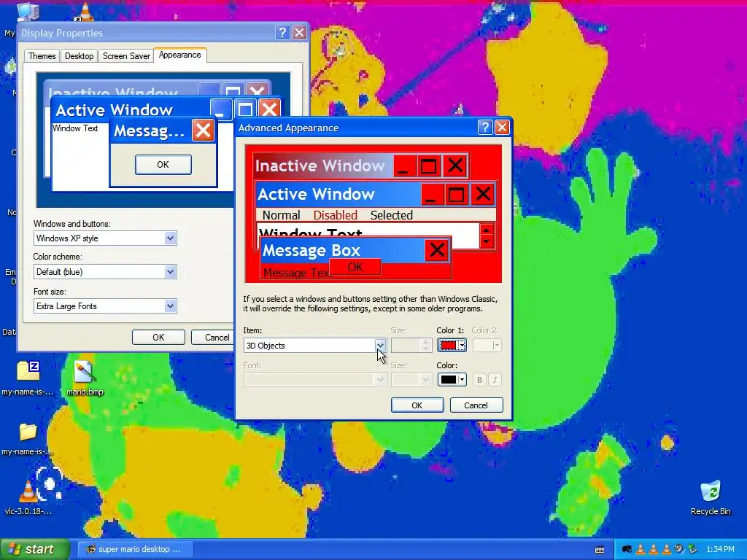Click the 1:34 PM taskbar clock
The image size is (747, 560).
pos(720,550)
